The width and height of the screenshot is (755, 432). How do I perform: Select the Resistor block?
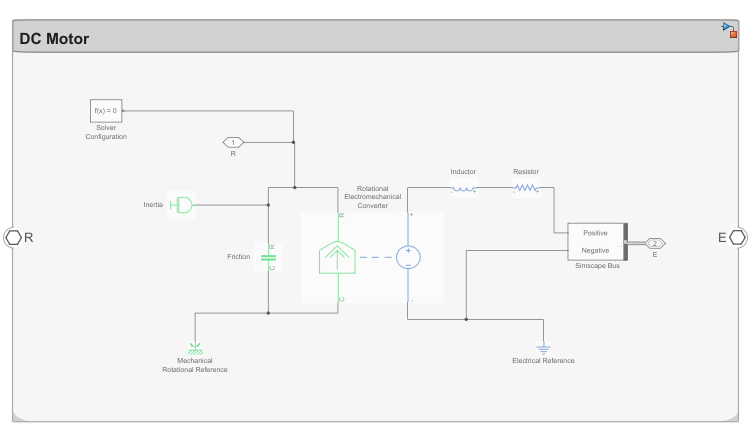[526, 188]
